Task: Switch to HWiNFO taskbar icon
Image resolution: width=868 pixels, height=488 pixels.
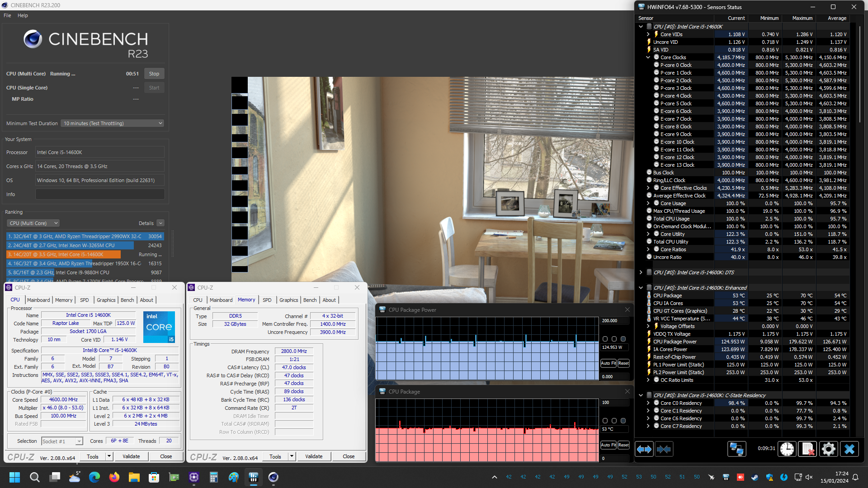Action: (x=254, y=477)
